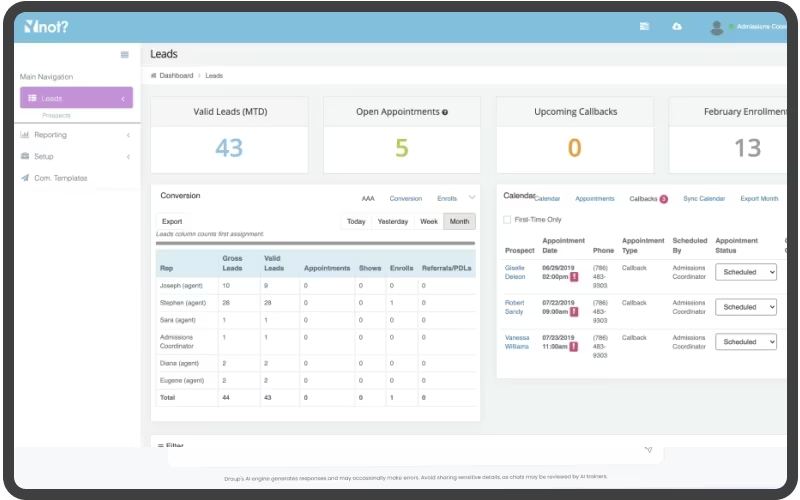Click the Total row label
800x500 pixels.
click(x=167, y=397)
